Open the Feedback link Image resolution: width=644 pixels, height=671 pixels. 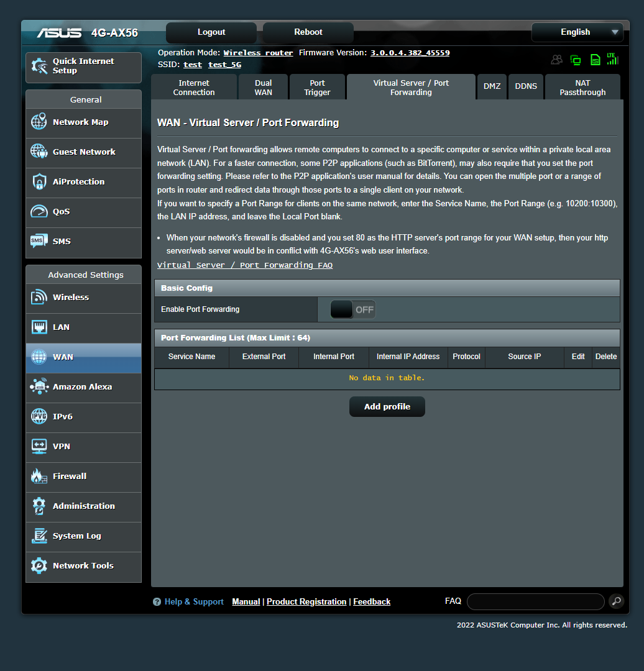pos(372,601)
